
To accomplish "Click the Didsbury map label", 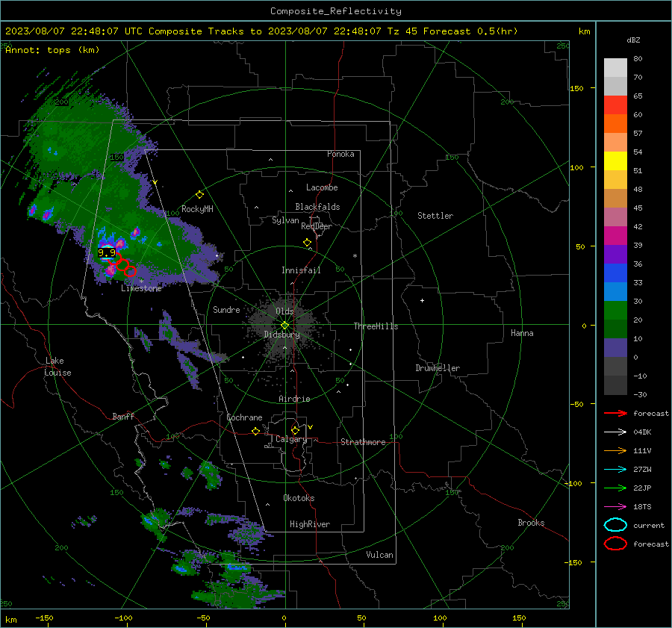I will coord(281,335).
